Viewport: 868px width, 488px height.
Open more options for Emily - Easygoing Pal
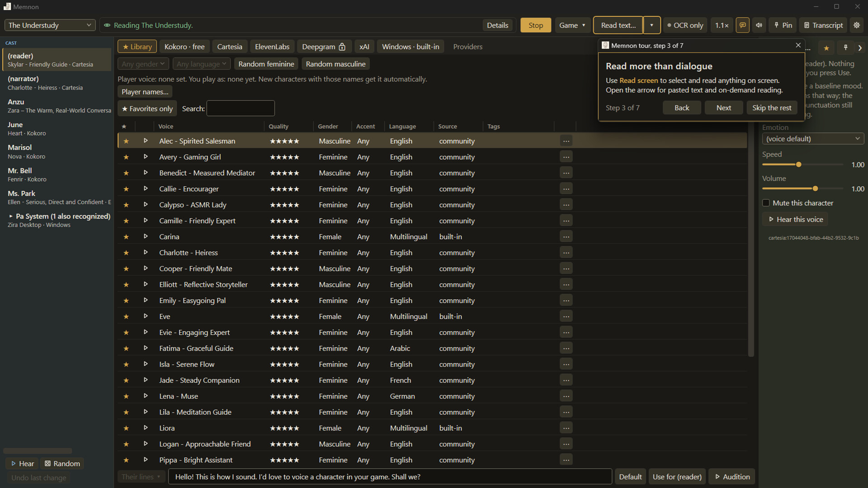point(566,300)
